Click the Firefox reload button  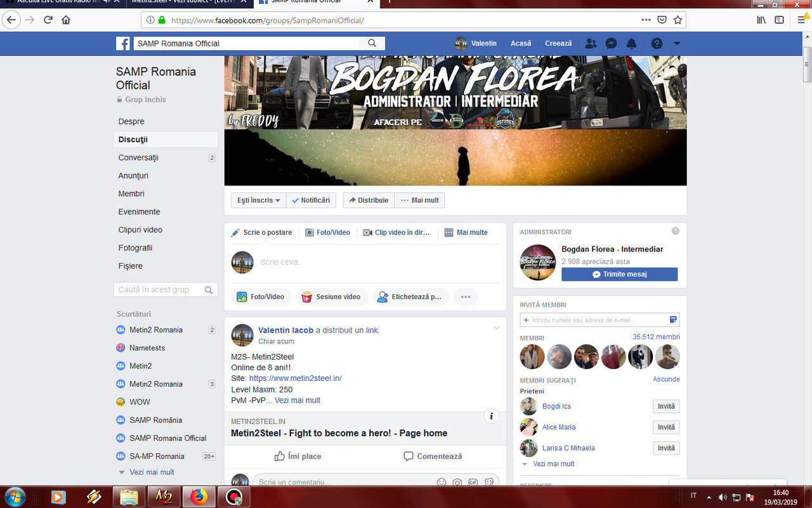[x=48, y=20]
